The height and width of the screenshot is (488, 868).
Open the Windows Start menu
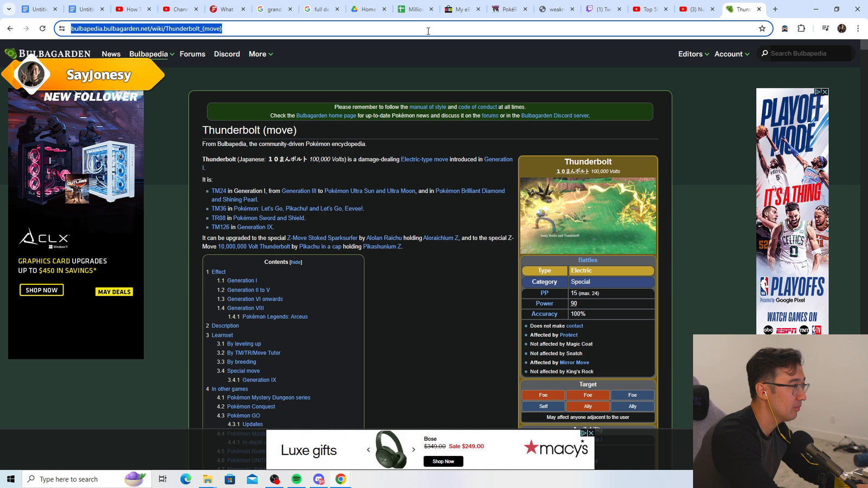click(x=10, y=479)
